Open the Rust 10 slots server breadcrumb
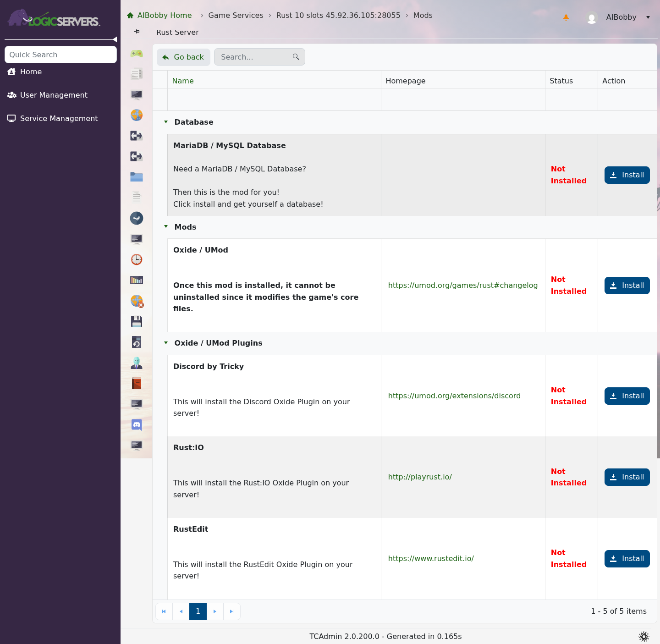The height and width of the screenshot is (644, 660). pyautogui.click(x=338, y=15)
